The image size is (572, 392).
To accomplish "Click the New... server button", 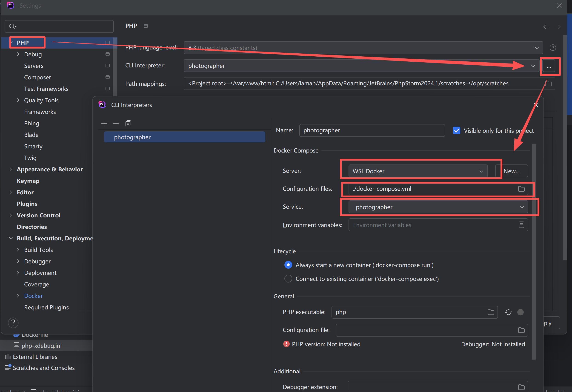I will (512, 171).
